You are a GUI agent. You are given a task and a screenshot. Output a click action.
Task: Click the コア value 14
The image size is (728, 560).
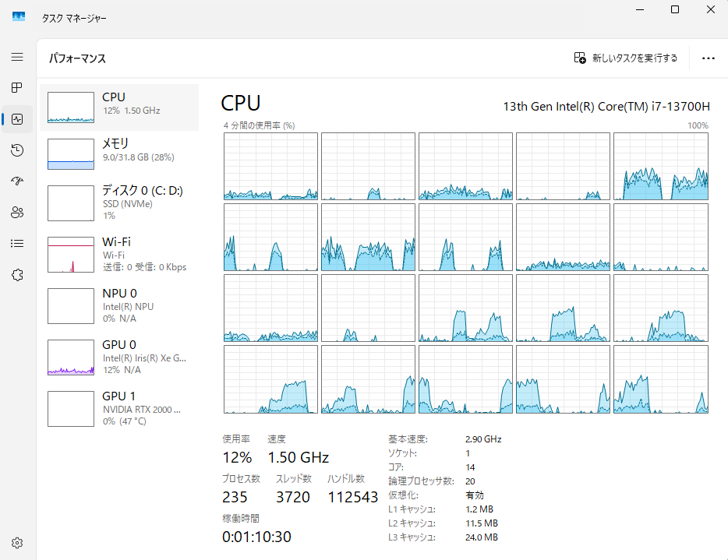point(470,467)
